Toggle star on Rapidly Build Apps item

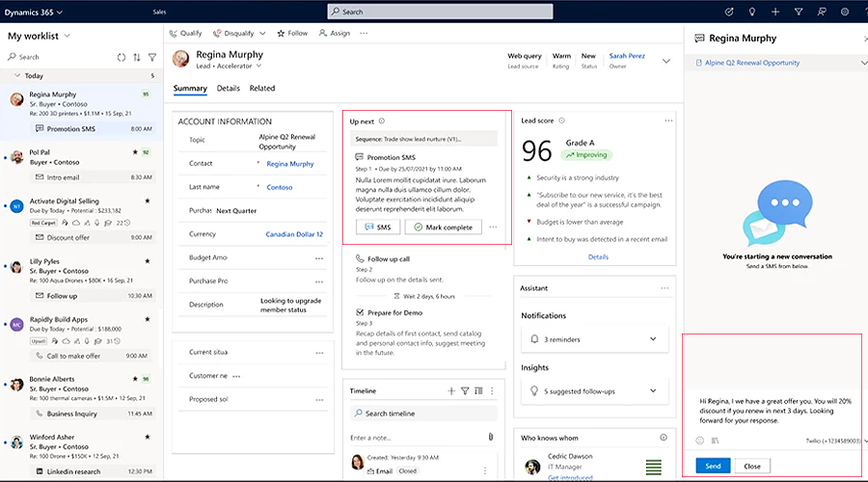click(x=148, y=319)
